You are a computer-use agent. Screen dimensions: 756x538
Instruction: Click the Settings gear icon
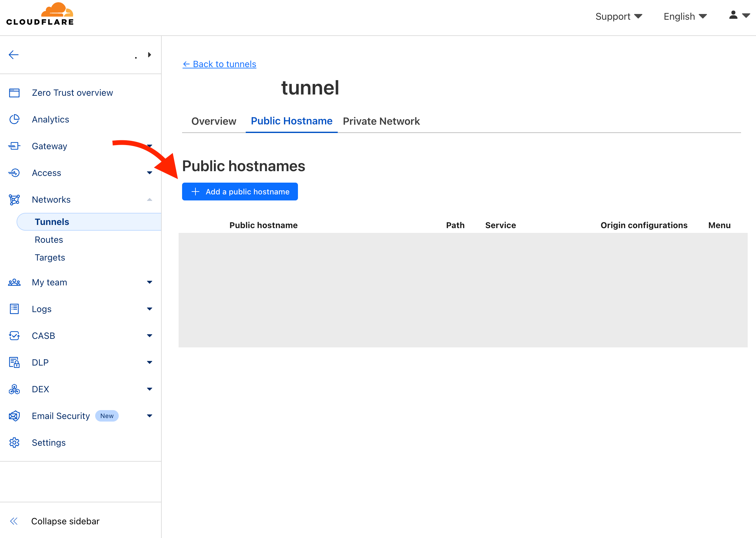[14, 443]
